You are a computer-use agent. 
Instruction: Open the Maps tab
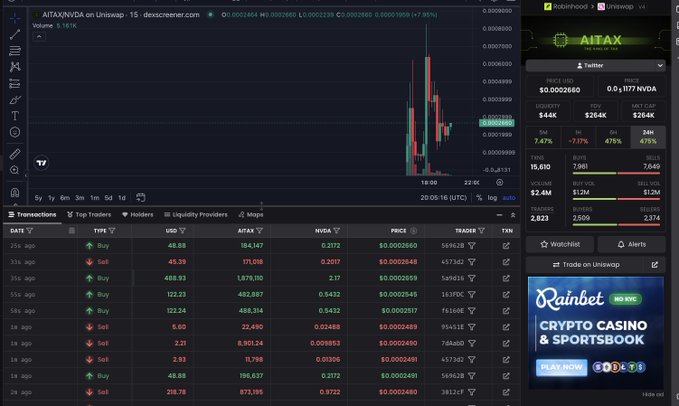tap(251, 215)
